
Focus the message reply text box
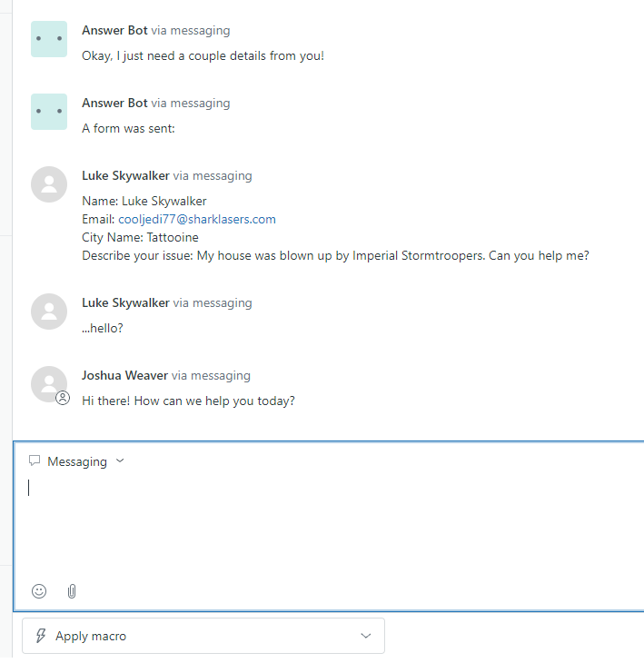click(327, 527)
